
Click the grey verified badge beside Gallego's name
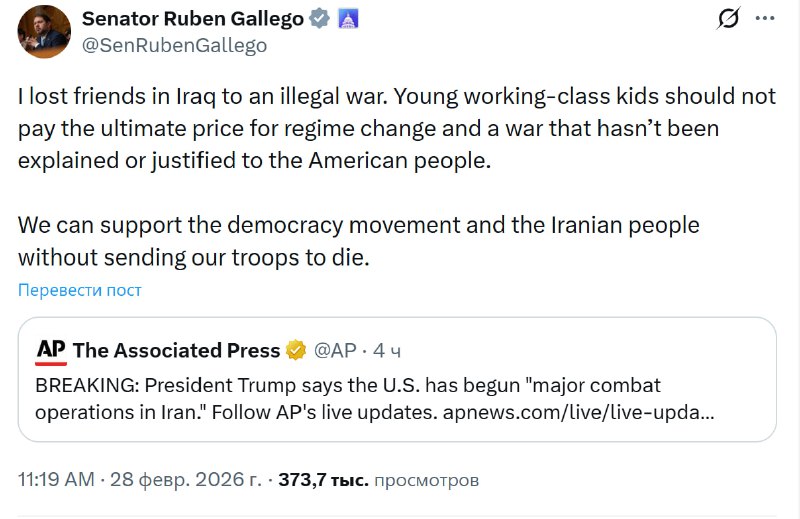point(319,19)
